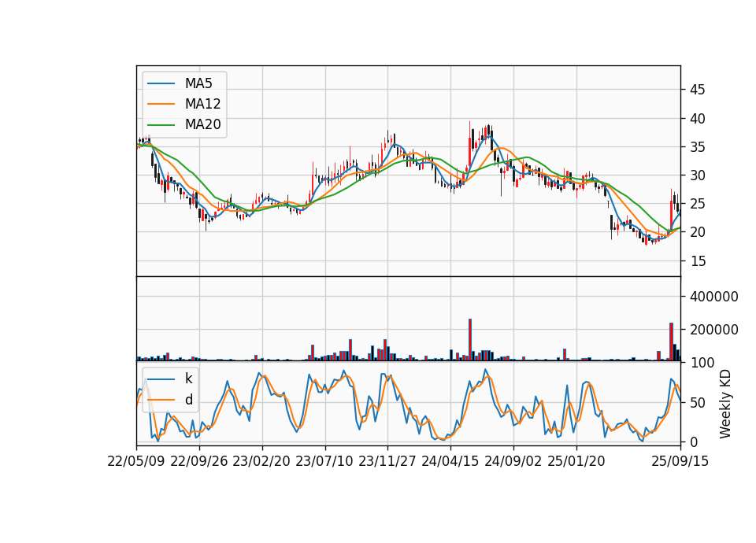This screenshot has width=756, height=543.
Task: Click the 24/04/15 date label
Action: [450, 462]
